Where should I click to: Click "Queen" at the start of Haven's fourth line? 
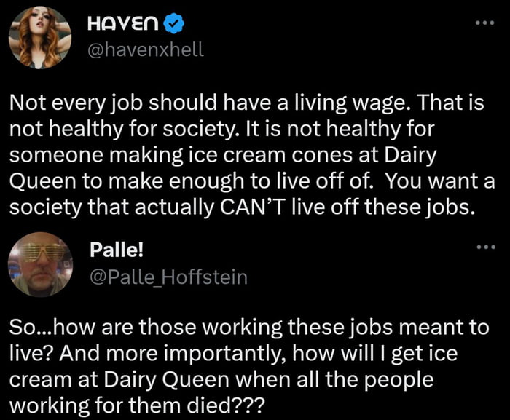point(42,181)
